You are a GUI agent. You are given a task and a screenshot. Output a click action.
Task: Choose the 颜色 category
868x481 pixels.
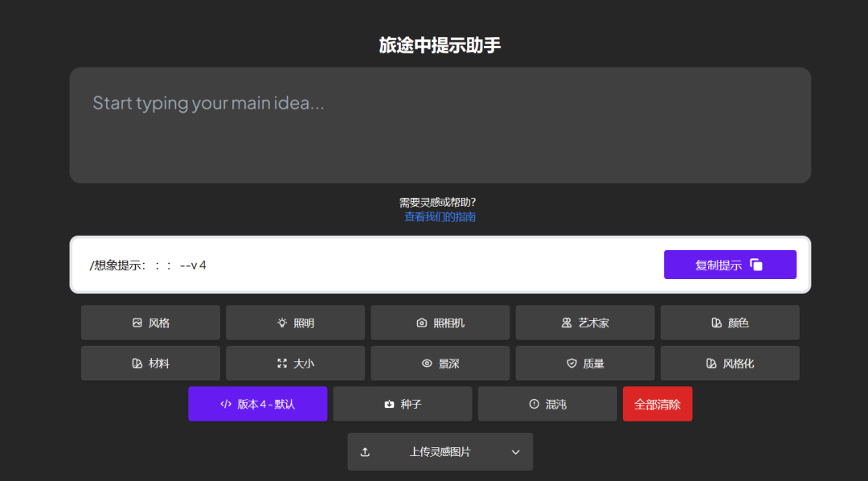point(730,323)
